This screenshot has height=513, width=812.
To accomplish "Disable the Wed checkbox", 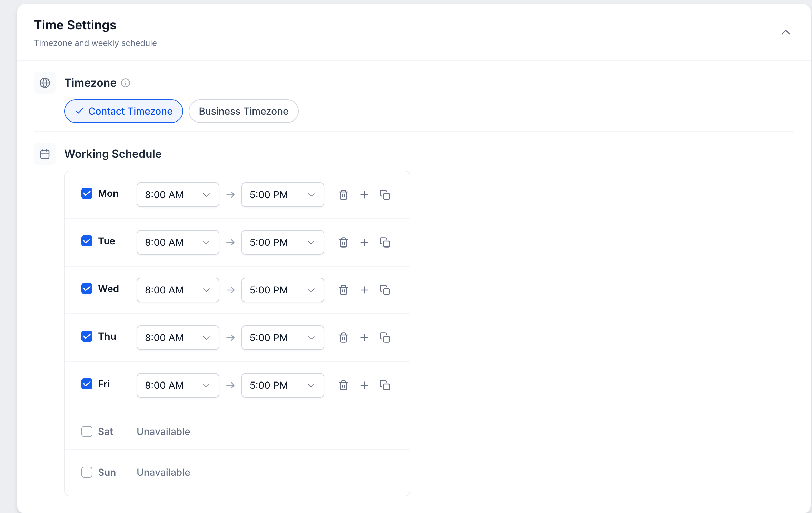I will pyautogui.click(x=87, y=289).
